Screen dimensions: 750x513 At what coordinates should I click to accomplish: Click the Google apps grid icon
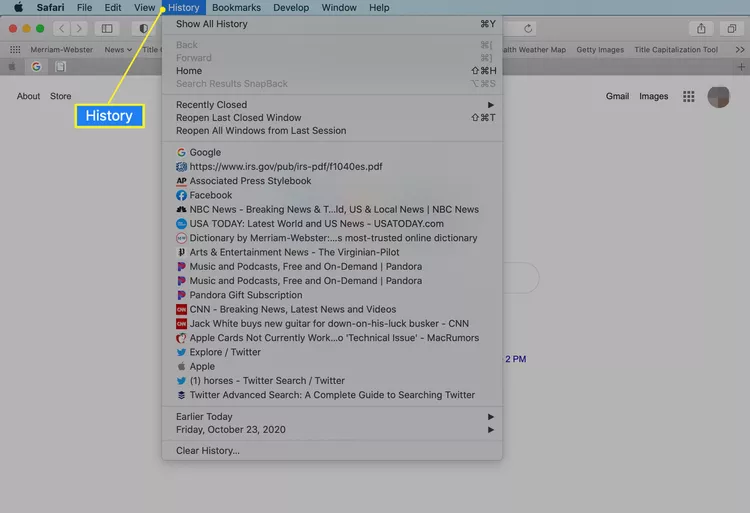coord(688,97)
